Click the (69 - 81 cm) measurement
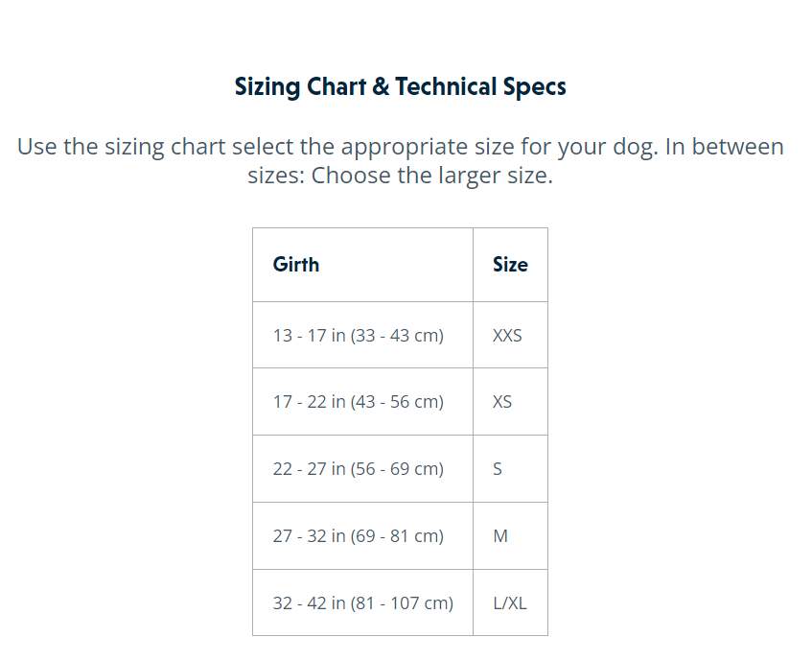 pyautogui.click(x=397, y=536)
